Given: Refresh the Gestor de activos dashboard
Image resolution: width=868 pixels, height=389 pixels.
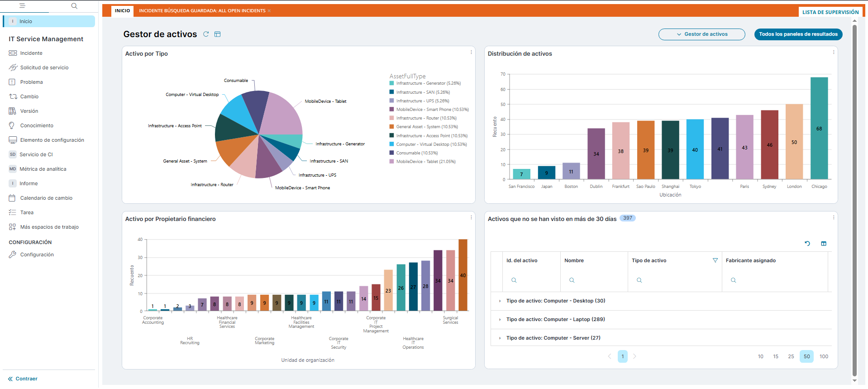Looking at the screenshot, I should (206, 34).
